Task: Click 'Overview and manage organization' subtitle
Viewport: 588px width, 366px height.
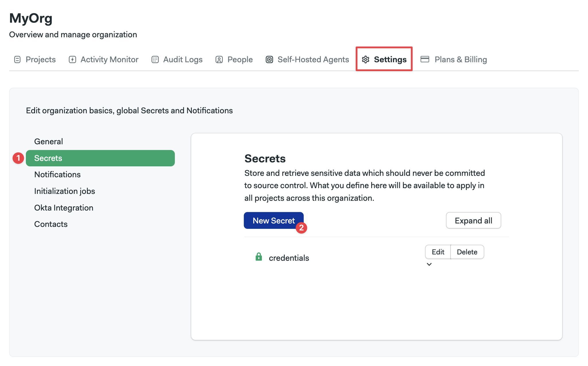Action: 73,34
